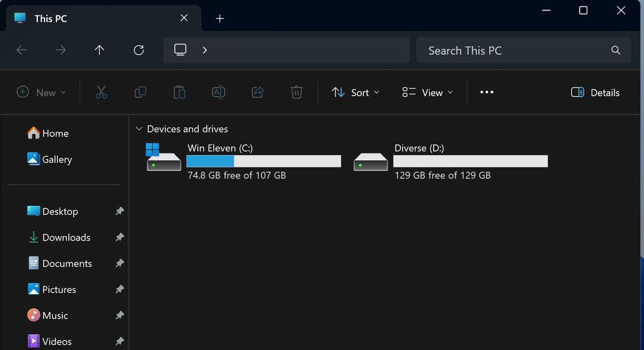The height and width of the screenshot is (350, 644).
Task: Click the pin icon next to Pictures
Action: (x=120, y=290)
